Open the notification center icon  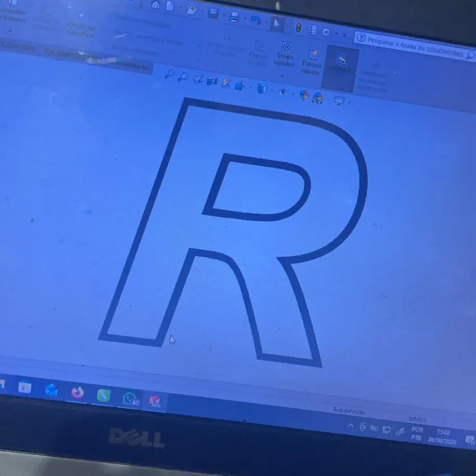(x=470, y=440)
